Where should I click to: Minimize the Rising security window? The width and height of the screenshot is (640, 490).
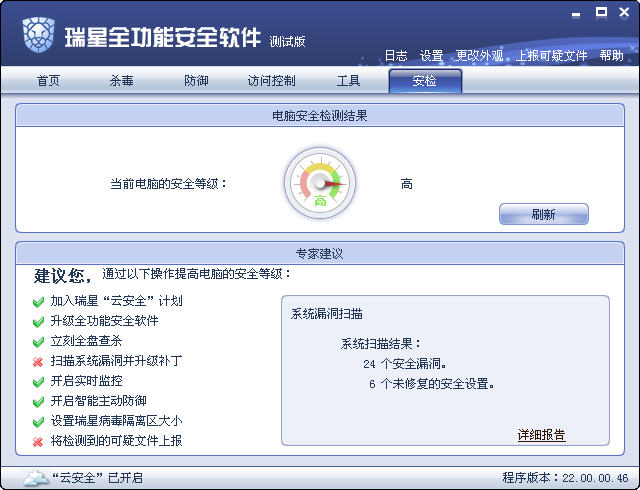576,15
